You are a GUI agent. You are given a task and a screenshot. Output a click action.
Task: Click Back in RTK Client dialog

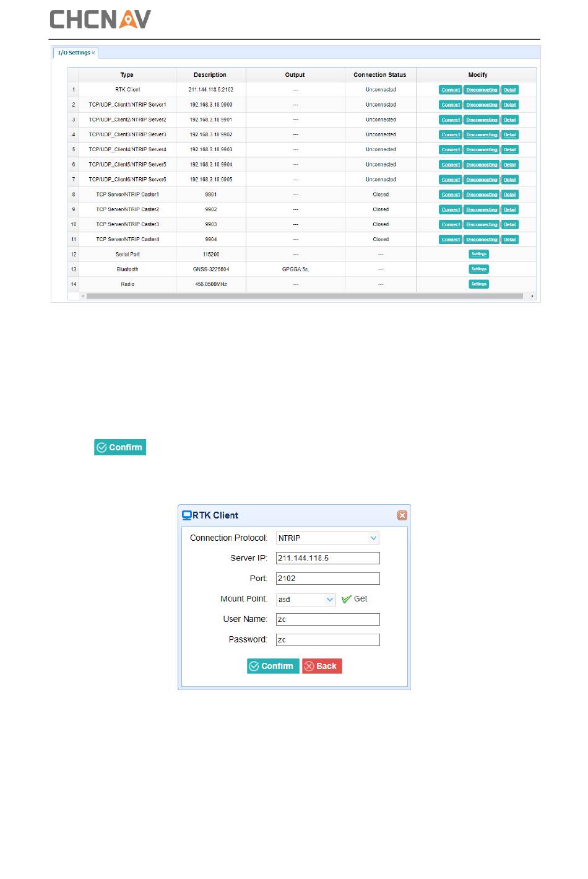coord(322,666)
